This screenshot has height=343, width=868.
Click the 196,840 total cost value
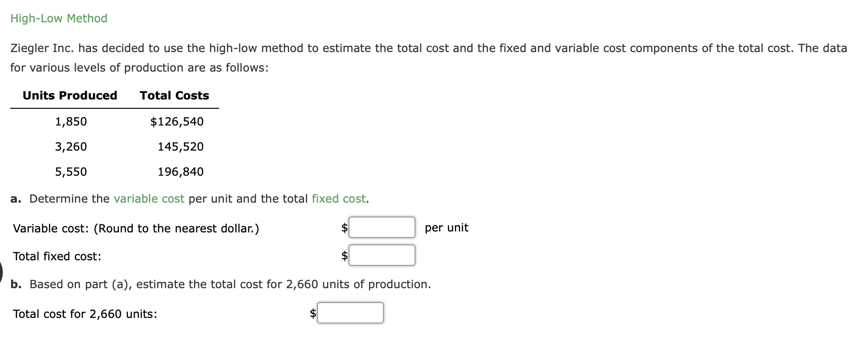(x=180, y=171)
